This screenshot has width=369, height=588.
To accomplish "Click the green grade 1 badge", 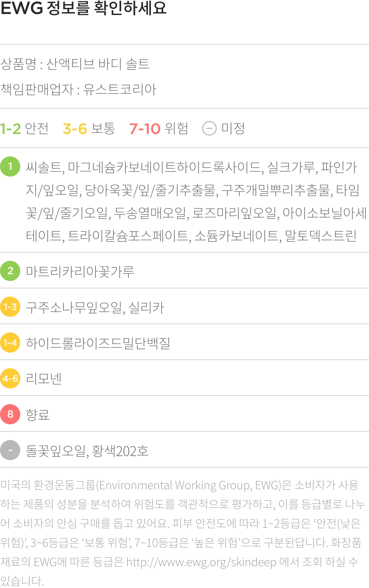I will (10, 166).
